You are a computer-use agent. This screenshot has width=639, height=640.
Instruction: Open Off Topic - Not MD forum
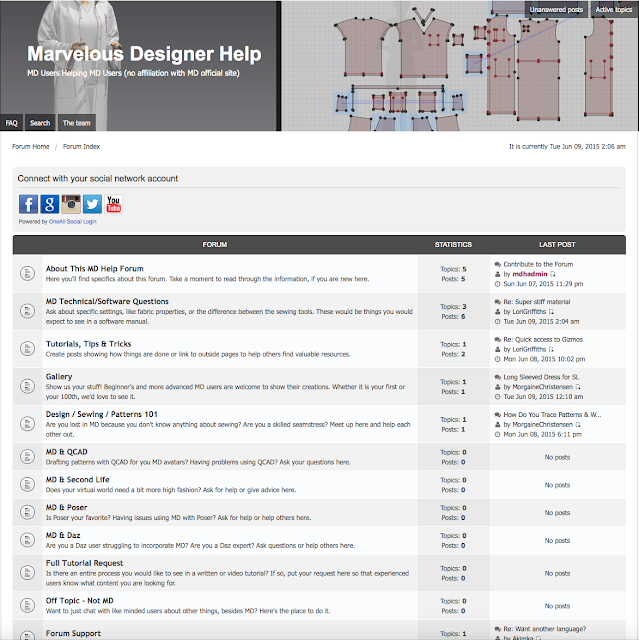pyautogui.click(x=80, y=600)
